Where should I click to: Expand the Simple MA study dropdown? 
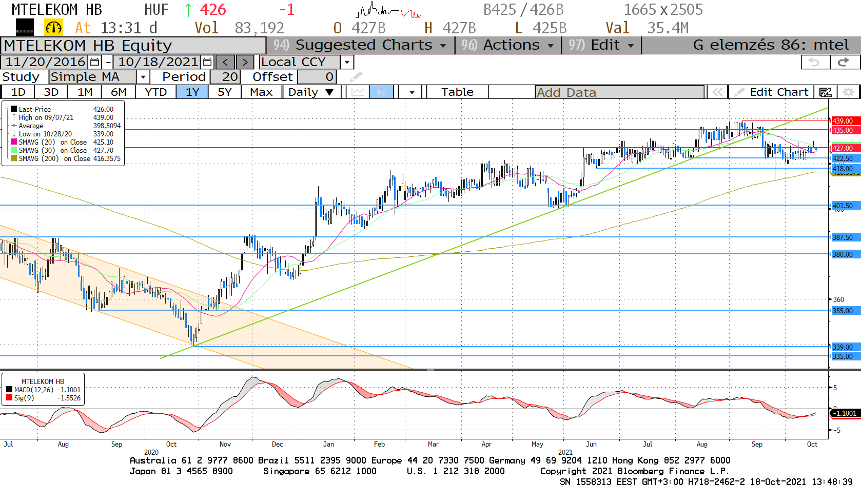point(143,77)
